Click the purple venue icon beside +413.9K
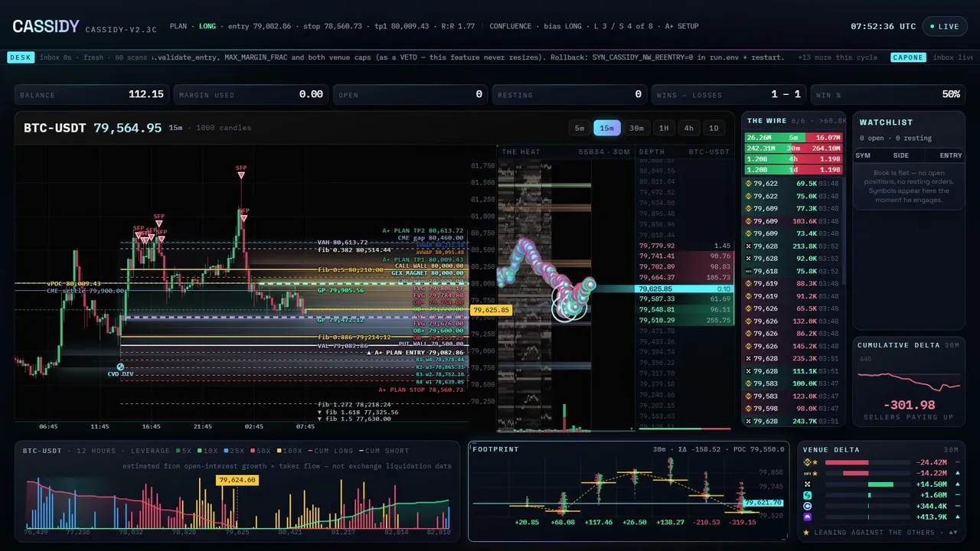The image size is (980, 551). 807,517
